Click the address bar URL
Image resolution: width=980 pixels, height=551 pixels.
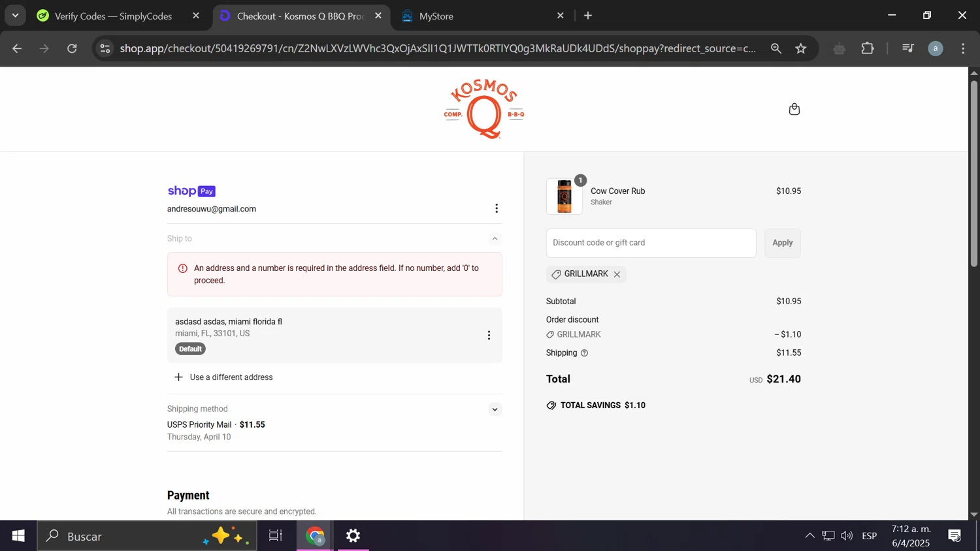click(438, 48)
